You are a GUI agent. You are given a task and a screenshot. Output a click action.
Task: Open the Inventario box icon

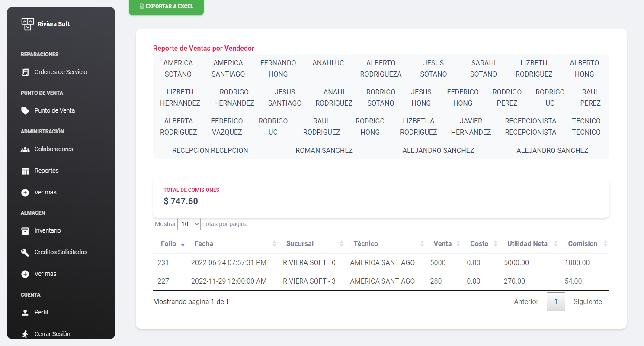coord(25,231)
